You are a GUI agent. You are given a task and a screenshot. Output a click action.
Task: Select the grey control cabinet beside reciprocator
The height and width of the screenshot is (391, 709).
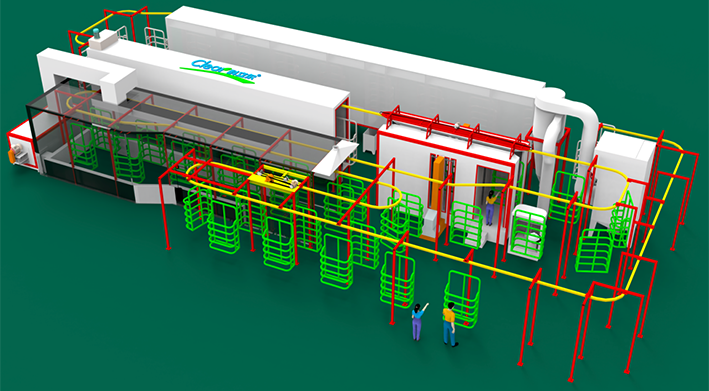[x=431, y=224]
